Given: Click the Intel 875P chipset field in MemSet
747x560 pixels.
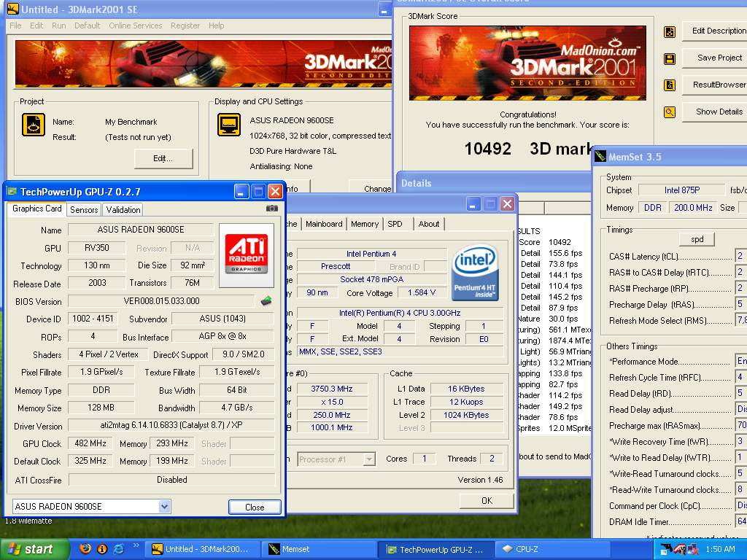Looking at the screenshot, I should point(682,190).
